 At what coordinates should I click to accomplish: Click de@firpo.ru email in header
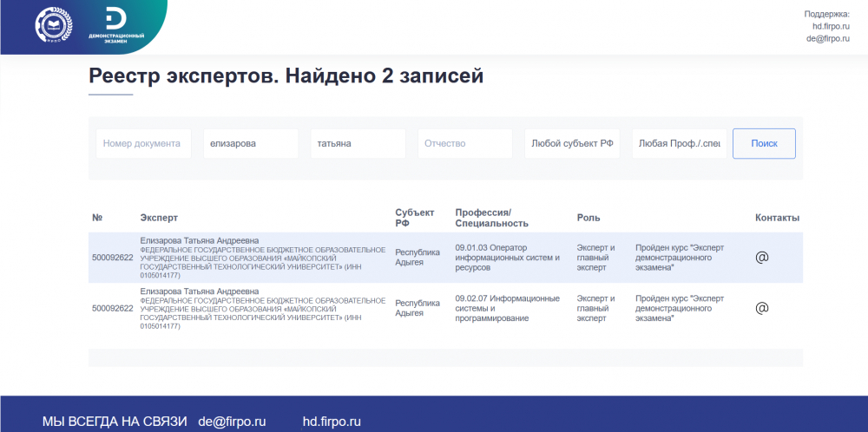(827, 39)
